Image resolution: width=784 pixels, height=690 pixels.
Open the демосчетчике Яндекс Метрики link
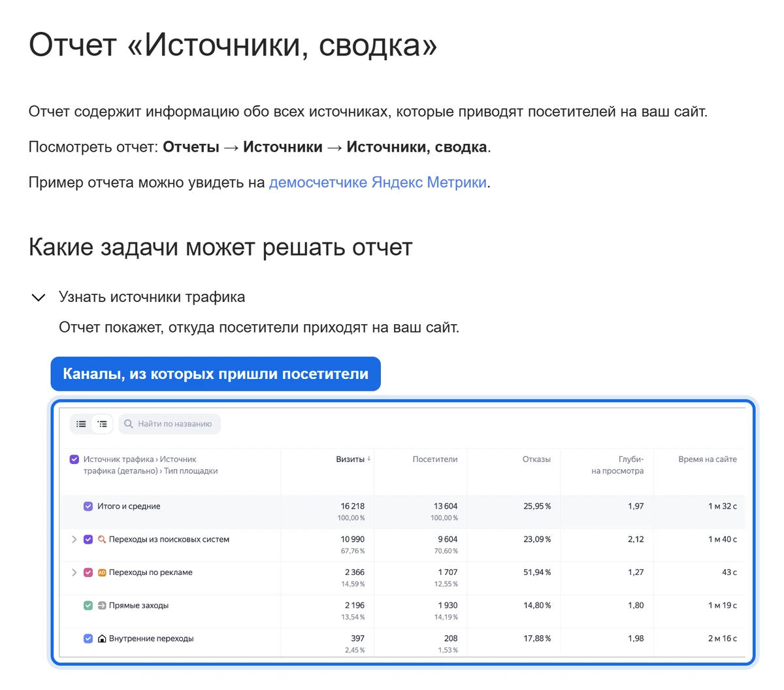(x=378, y=182)
